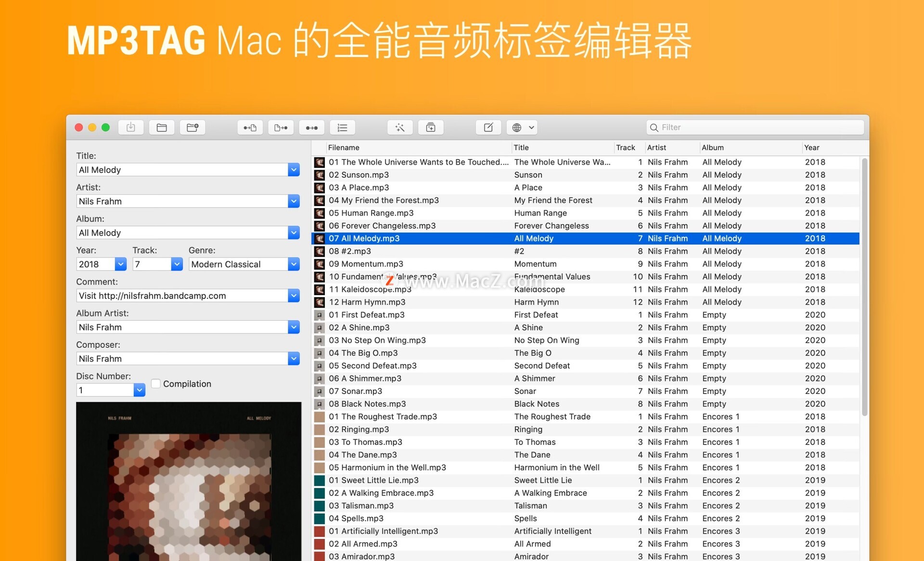Screen dimensions: 924x561
Task: Click cover icon of 03 Talisman.mp3
Action: [x=319, y=506]
